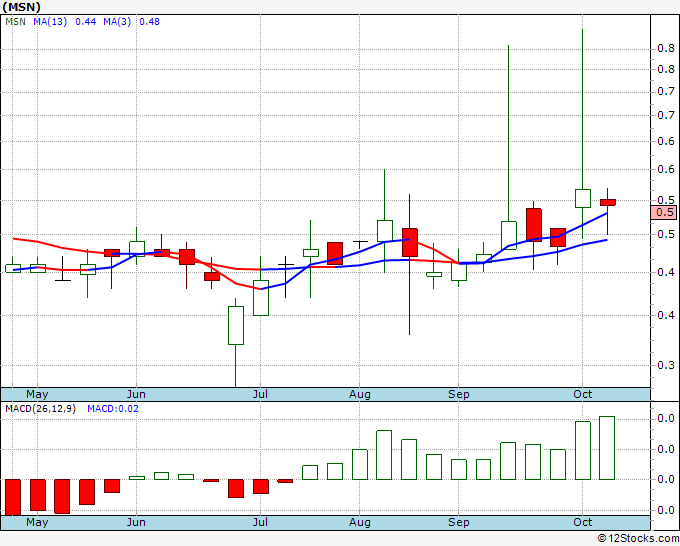
Task: Click the Sep marker on MACD axis
Action: [459, 522]
